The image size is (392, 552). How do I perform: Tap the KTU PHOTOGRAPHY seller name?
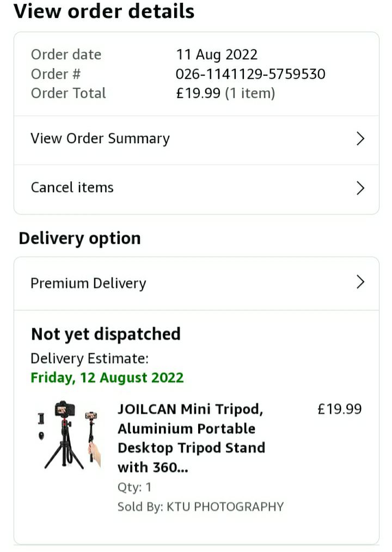225,507
